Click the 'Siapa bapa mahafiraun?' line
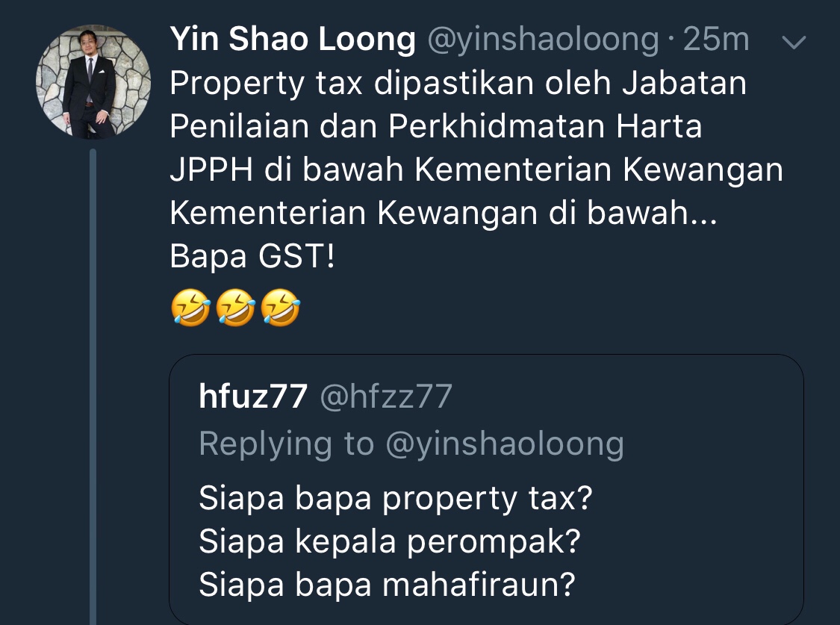The height and width of the screenshot is (625, 840). [387, 584]
